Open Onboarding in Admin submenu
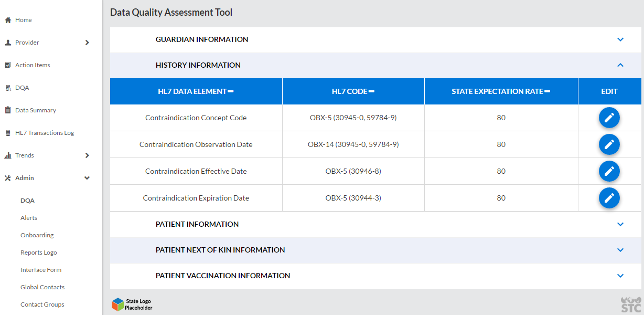 tap(37, 235)
